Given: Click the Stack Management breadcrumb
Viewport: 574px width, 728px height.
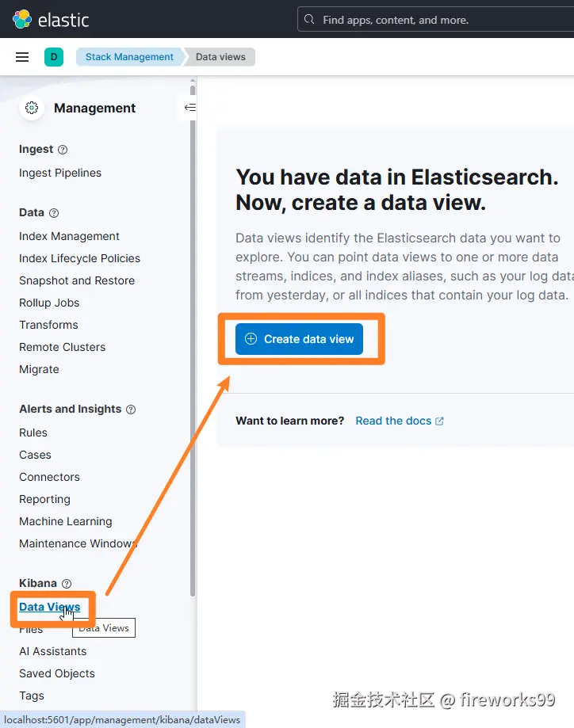Looking at the screenshot, I should 129,57.
